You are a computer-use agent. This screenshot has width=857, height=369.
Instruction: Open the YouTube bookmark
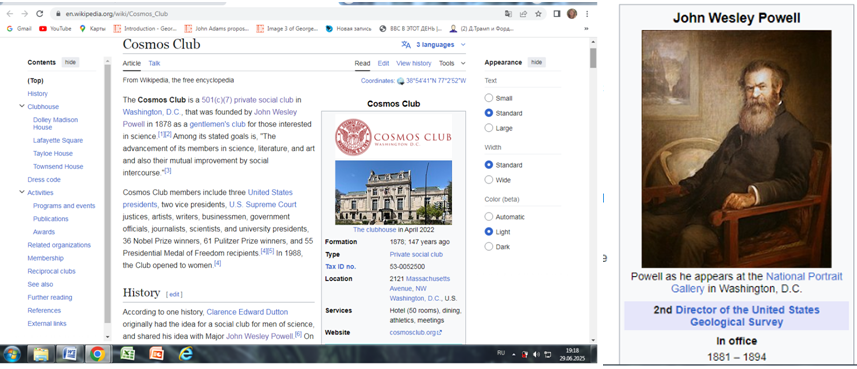[x=55, y=28]
